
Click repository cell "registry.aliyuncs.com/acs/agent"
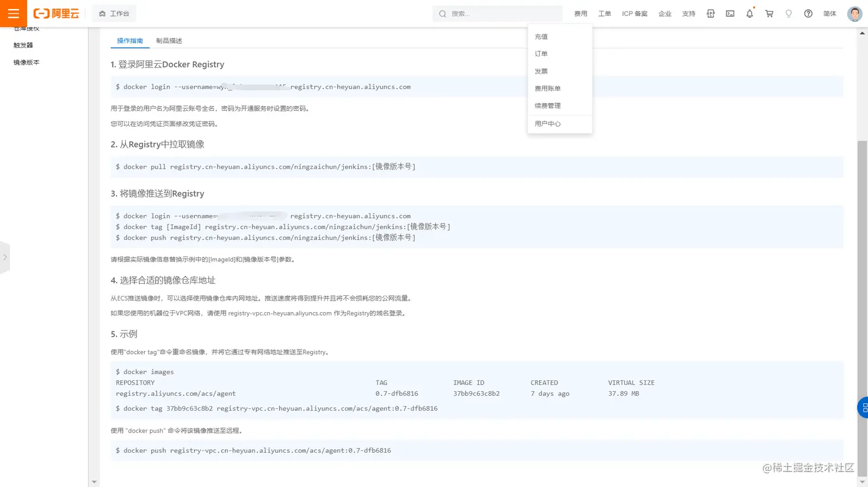[176, 394]
